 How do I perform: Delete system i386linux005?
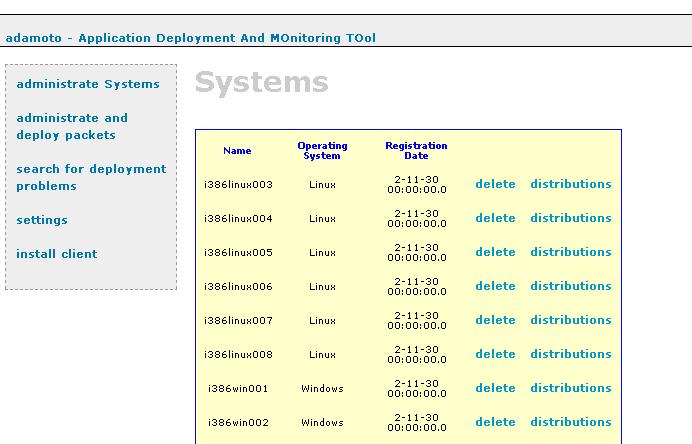tap(495, 252)
